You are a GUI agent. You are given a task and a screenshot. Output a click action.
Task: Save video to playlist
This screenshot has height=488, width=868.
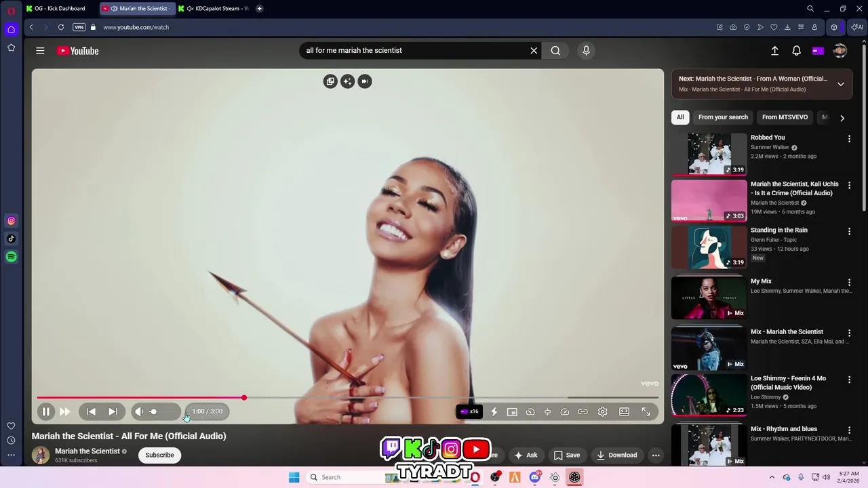pos(567,455)
